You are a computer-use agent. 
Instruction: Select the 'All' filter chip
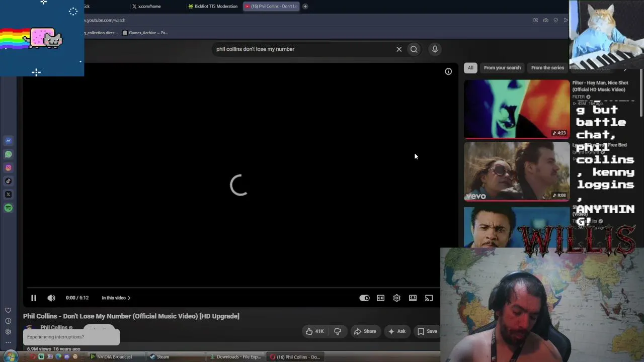pyautogui.click(x=470, y=68)
